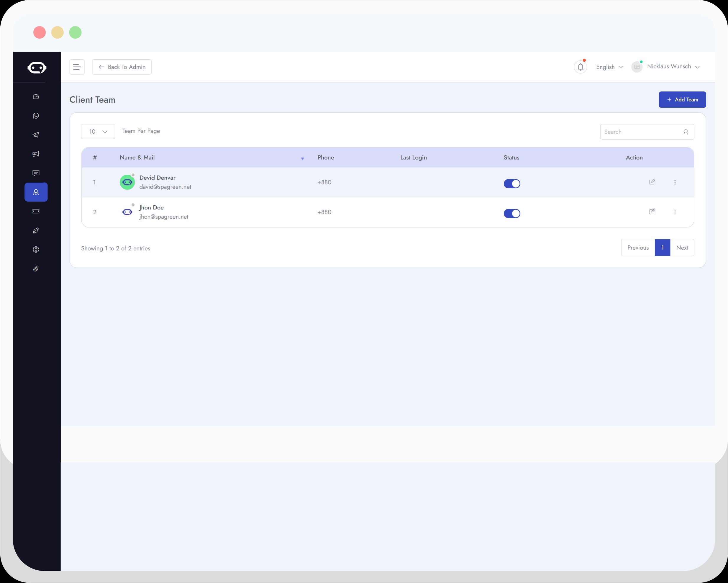This screenshot has width=728, height=583.
Task: Click the settings gear sidebar icon
Action: (36, 249)
